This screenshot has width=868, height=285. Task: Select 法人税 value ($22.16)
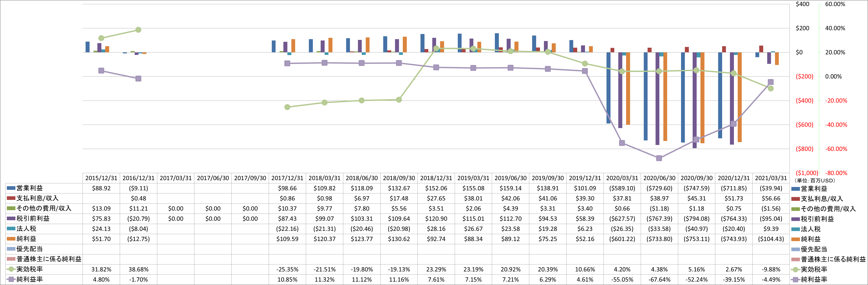click(x=287, y=229)
